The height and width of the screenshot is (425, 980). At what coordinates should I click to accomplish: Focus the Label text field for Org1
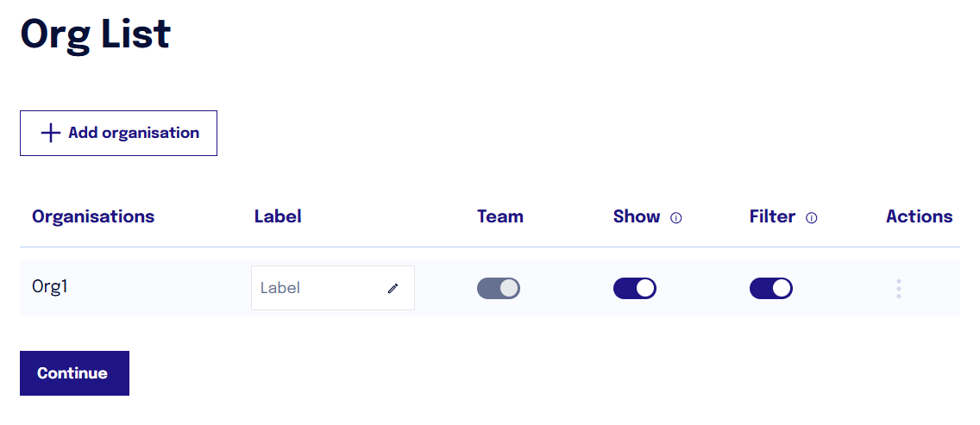coord(332,288)
